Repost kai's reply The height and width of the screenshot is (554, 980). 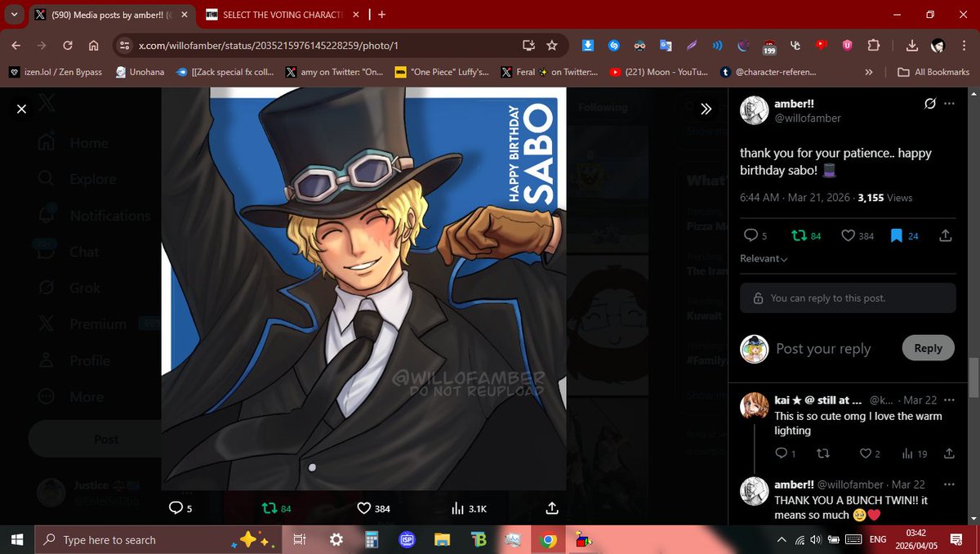[x=823, y=453]
